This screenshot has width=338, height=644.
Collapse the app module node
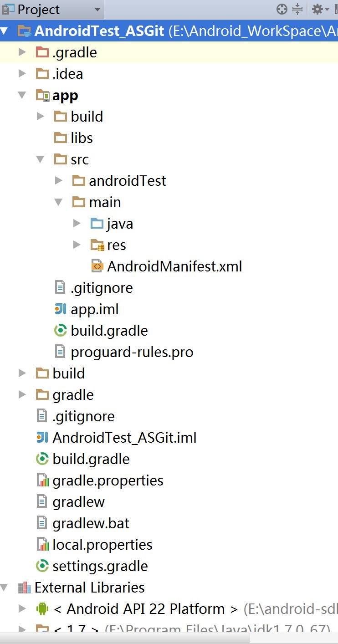coord(22,95)
